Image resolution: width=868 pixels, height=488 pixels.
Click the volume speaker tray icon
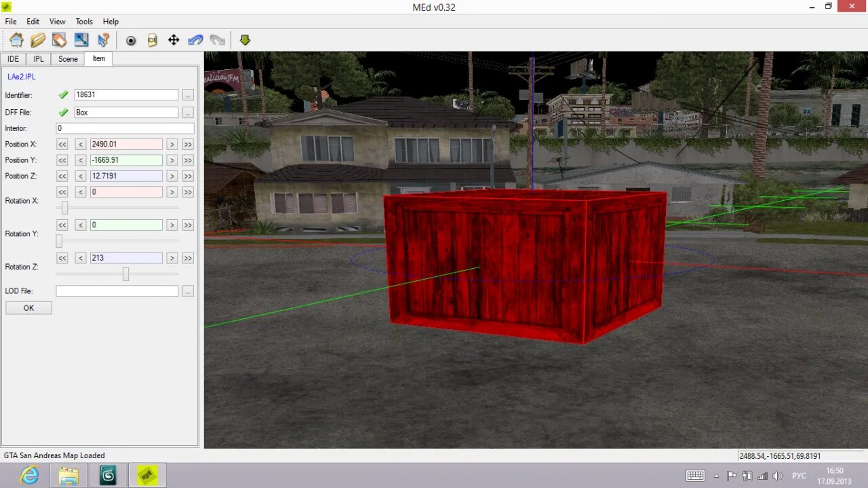778,476
